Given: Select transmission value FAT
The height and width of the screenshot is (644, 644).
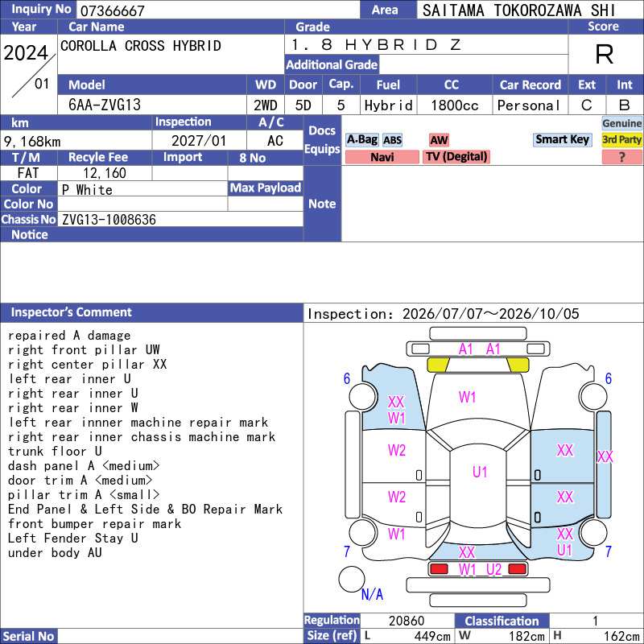Looking at the screenshot, I should 28,173.
